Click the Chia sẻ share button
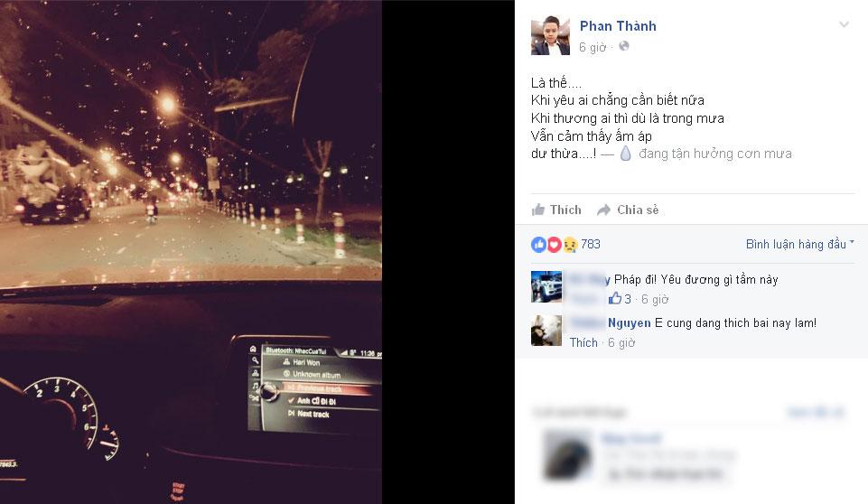 (x=628, y=210)
